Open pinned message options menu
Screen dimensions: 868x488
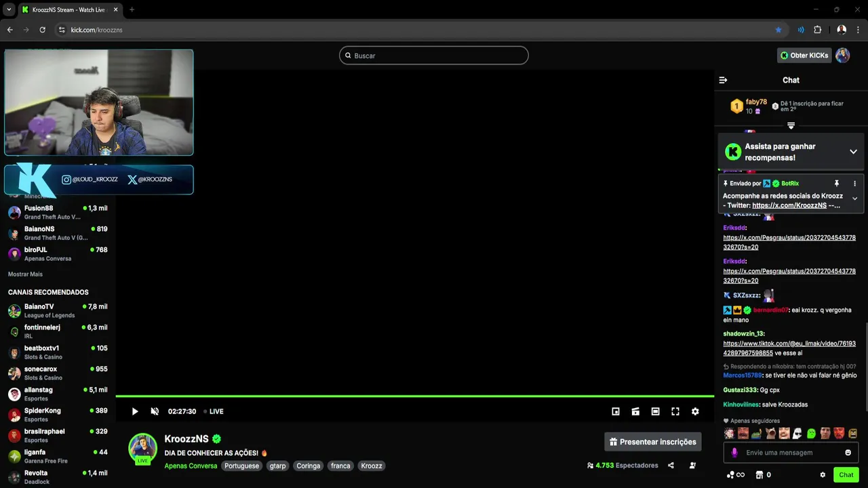[854, 183]
